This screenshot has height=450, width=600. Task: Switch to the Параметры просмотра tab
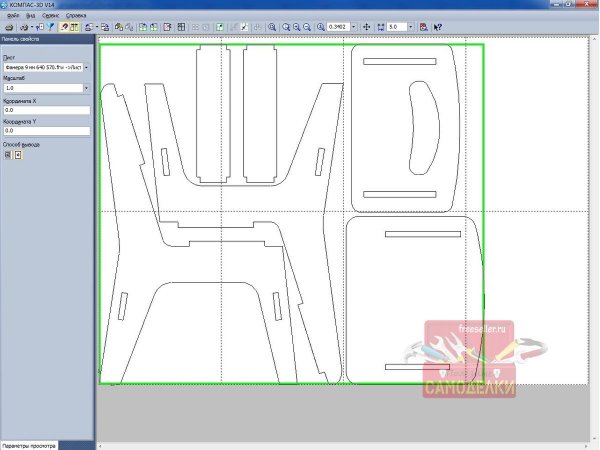pos(29,444)
